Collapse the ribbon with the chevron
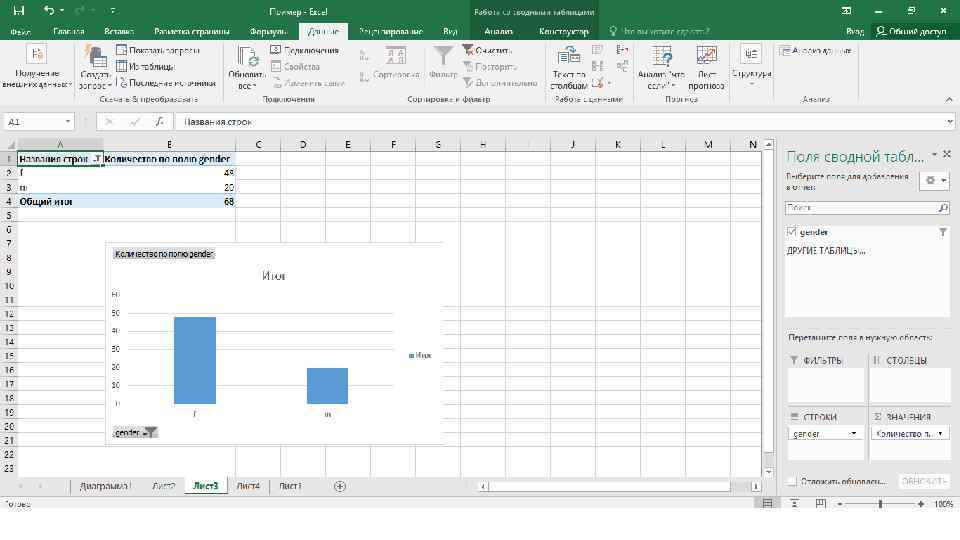The image size is (960, 540). pos(949,99)
